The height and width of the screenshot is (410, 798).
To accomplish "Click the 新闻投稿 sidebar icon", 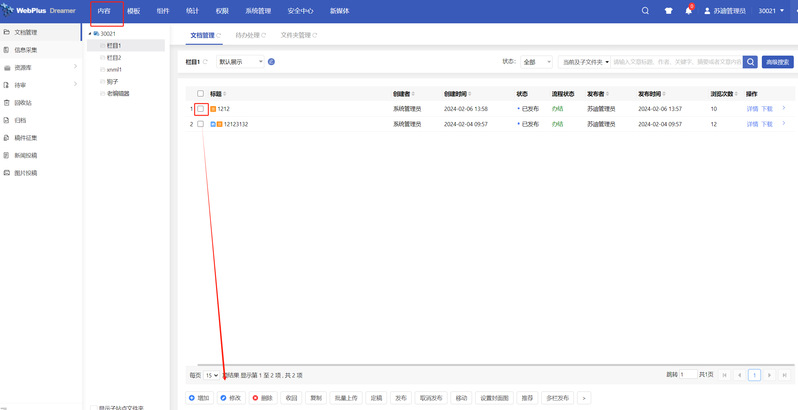I will [7, 155].
